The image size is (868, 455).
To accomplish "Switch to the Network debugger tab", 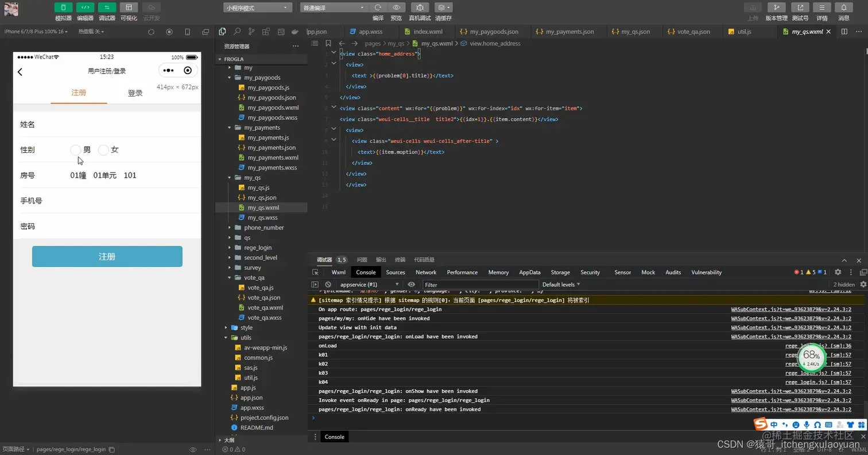I will [x=426, y=272].
